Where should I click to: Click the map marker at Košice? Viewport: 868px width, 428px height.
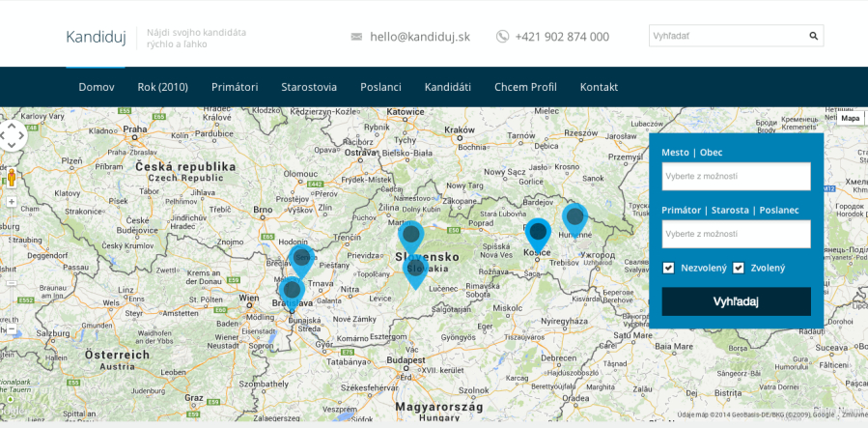click(538, 232)
